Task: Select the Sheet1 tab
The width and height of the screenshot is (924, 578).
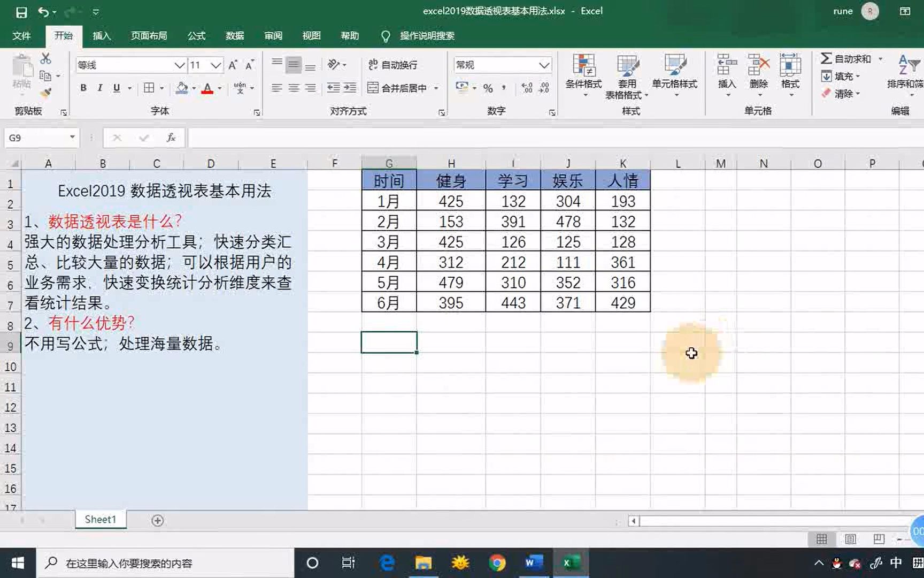Action: pyautogui.click(x=101, y=520)
